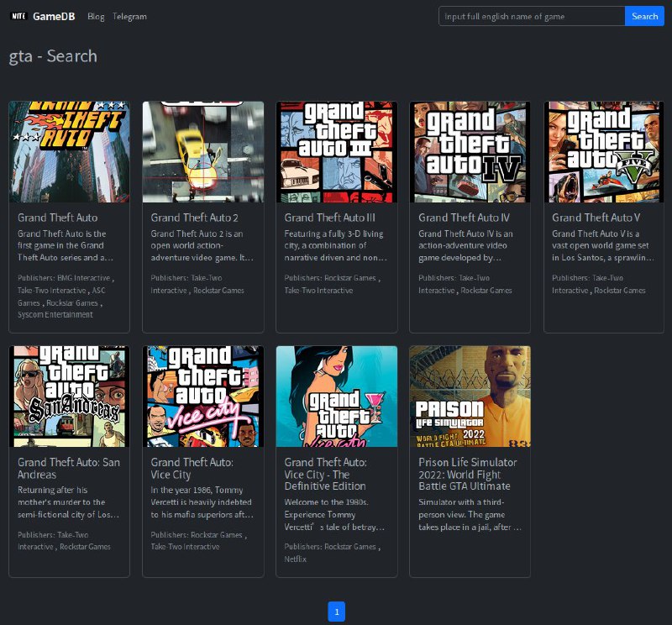Click "Welcome to the 1980s" description
The image size is (672, 625).
pyautogui.click(x=334, y=514)
